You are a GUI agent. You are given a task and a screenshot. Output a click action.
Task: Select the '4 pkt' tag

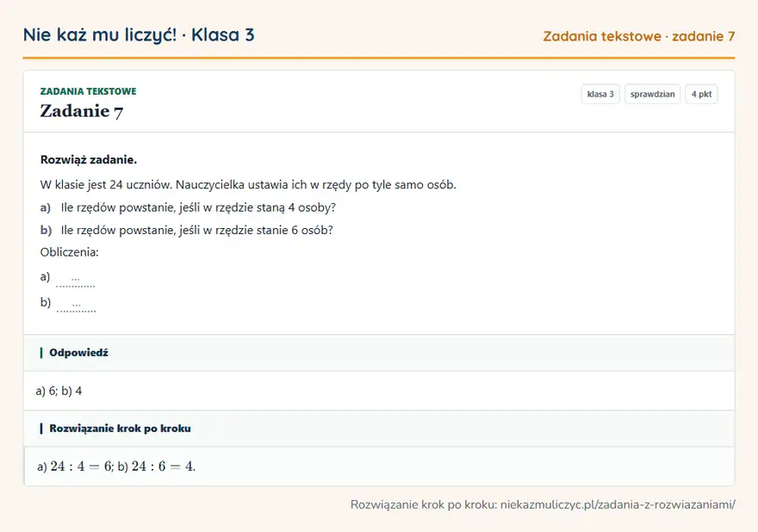point(701,94)
